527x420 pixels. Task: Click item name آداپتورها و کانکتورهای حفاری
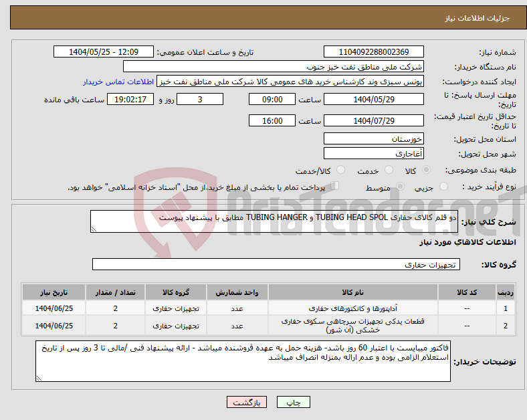tap(353, 308)
